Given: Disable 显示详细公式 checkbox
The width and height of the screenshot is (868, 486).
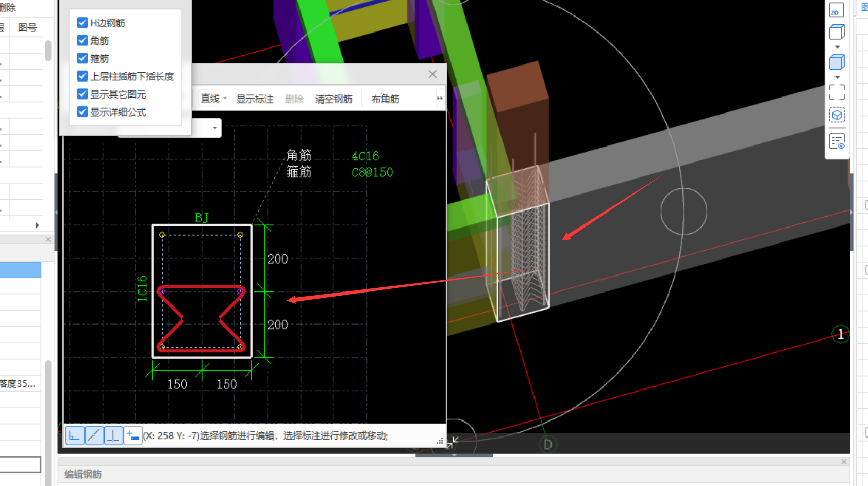Looking at the screenshot, I should click(x=82, y=112).
